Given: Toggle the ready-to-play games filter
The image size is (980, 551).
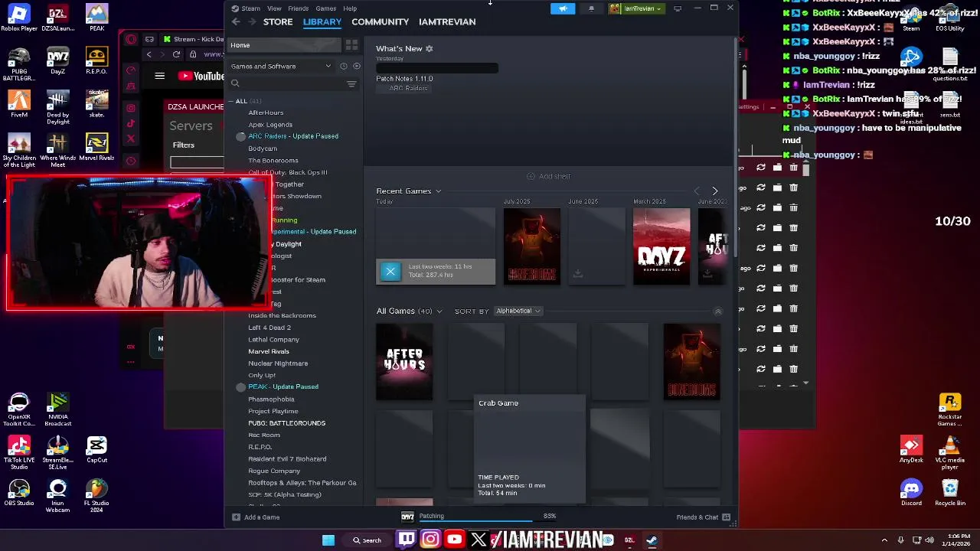Looking at the screenshot, I should (x=356, y=66).
